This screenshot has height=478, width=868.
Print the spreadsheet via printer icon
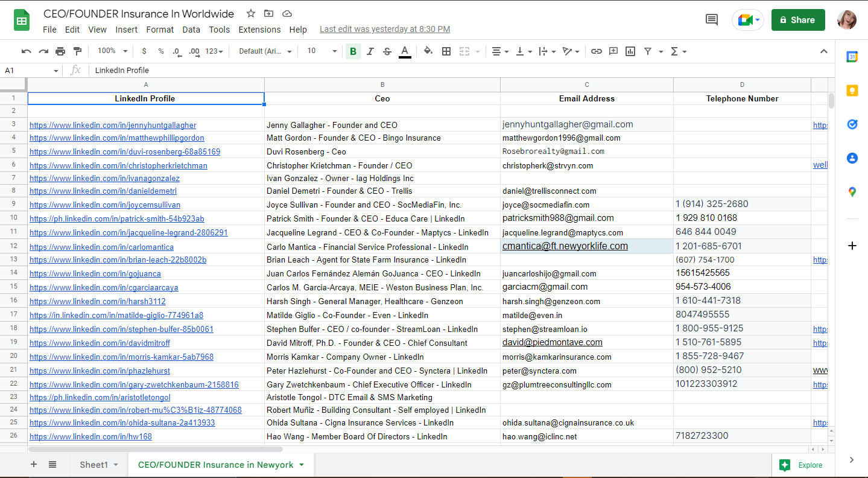tap(60, 51)
